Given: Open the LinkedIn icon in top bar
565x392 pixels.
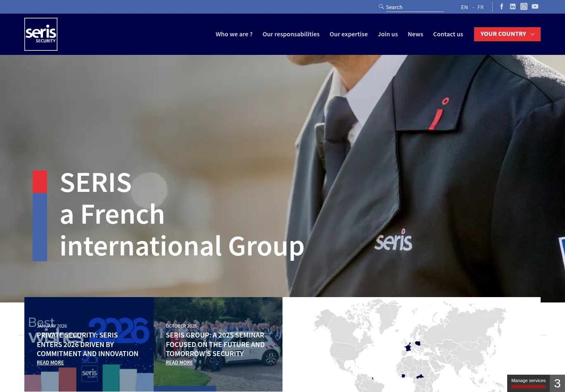Looking at the screenshot, I should click(x=513, y=7).
